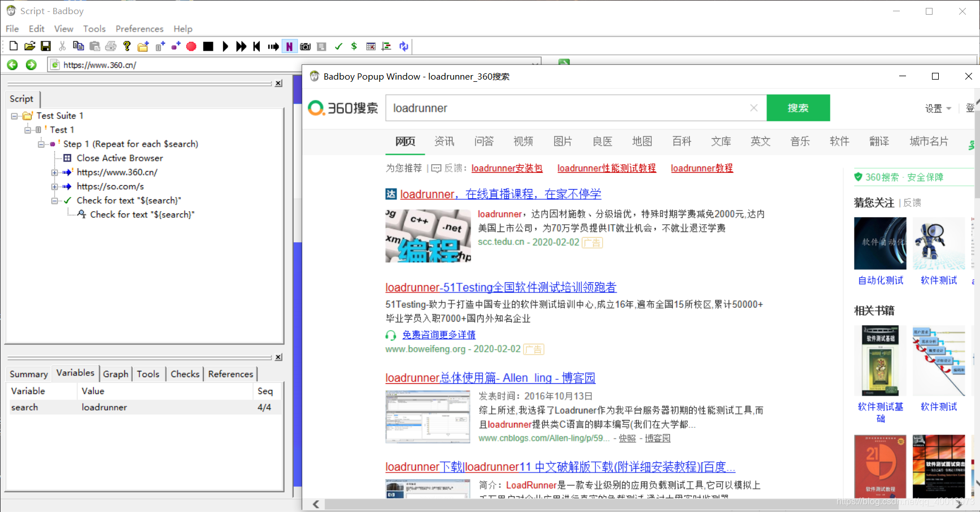Open the timeline chart icon in toolbar
Image resolution: width=980 pixels, height=512 pixels.
[387, 46]
